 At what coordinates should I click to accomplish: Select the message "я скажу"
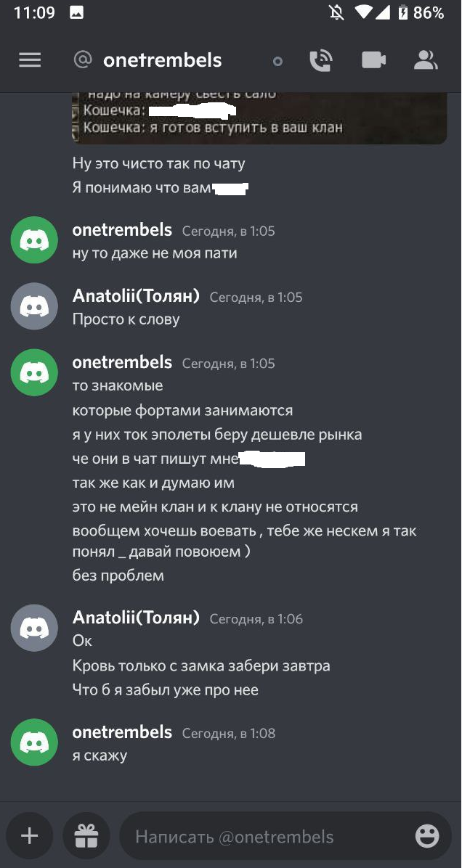point(100,756)
